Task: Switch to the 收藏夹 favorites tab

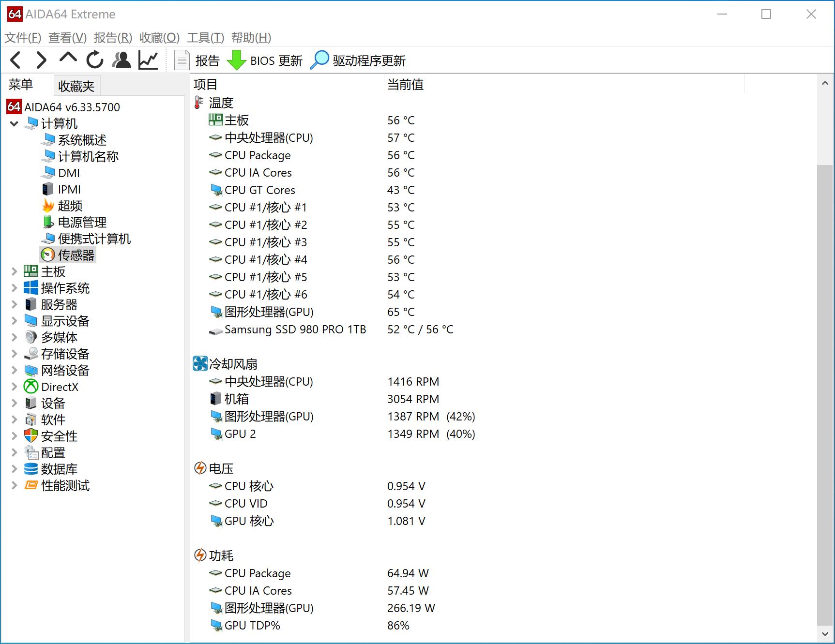Action: [76, 85]
